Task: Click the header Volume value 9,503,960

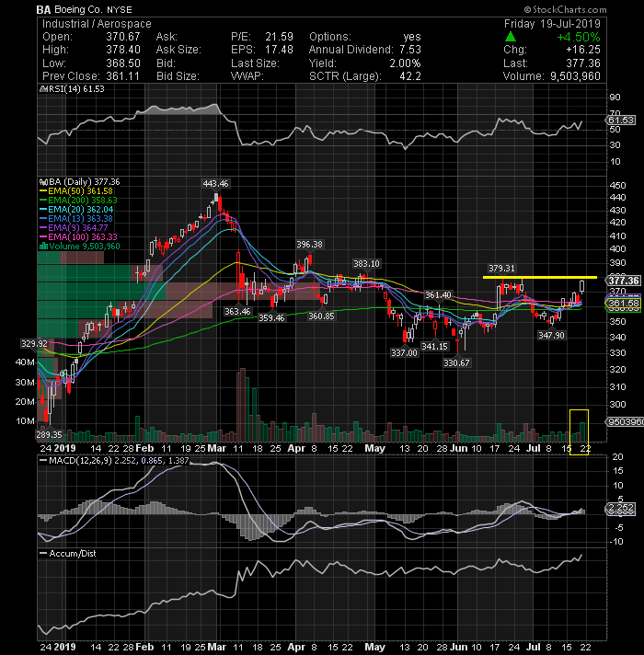Action: [x=575, y=76]
